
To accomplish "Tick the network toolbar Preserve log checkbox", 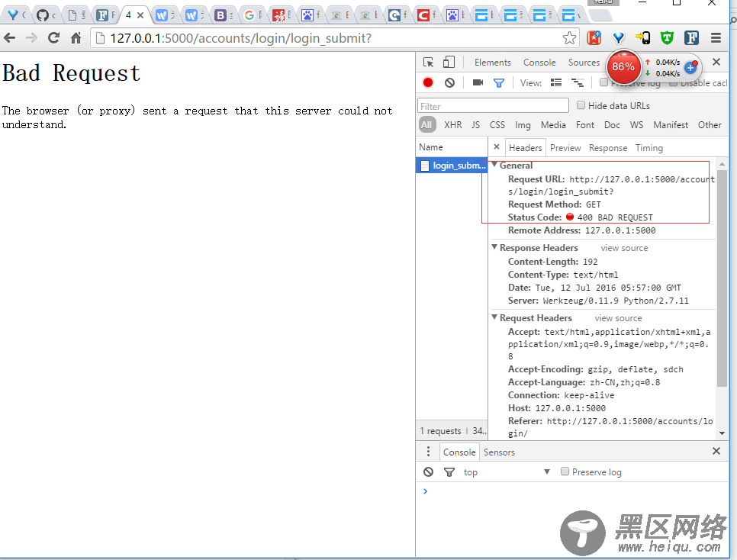I will coord(603,82).
